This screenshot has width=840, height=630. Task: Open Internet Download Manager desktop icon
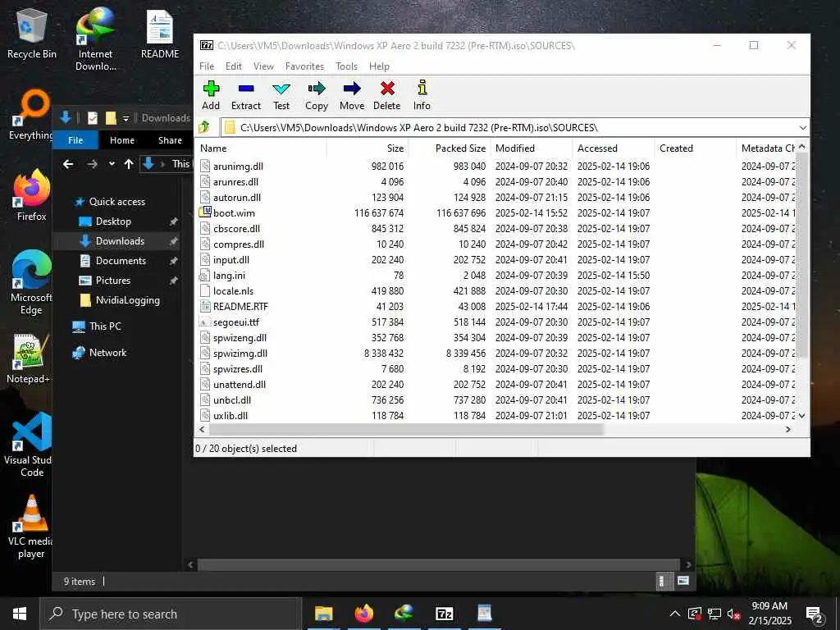tap(95, 39)
